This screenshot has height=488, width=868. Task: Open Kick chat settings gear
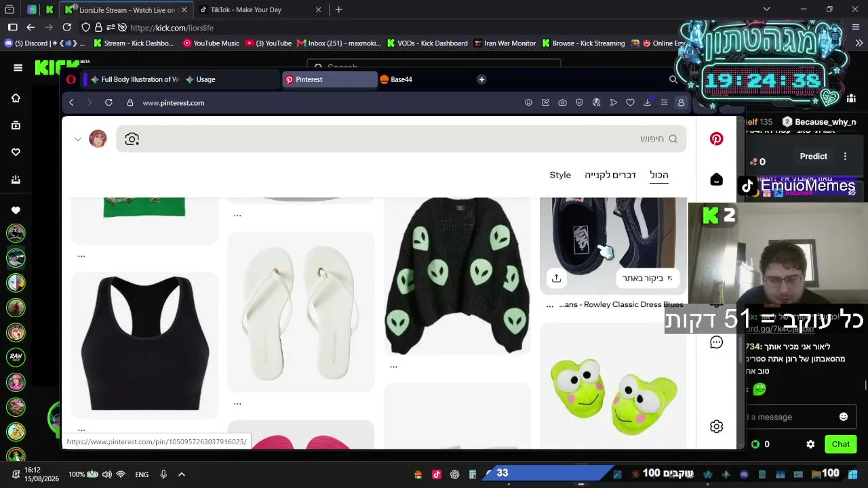(x=810, y=444)
